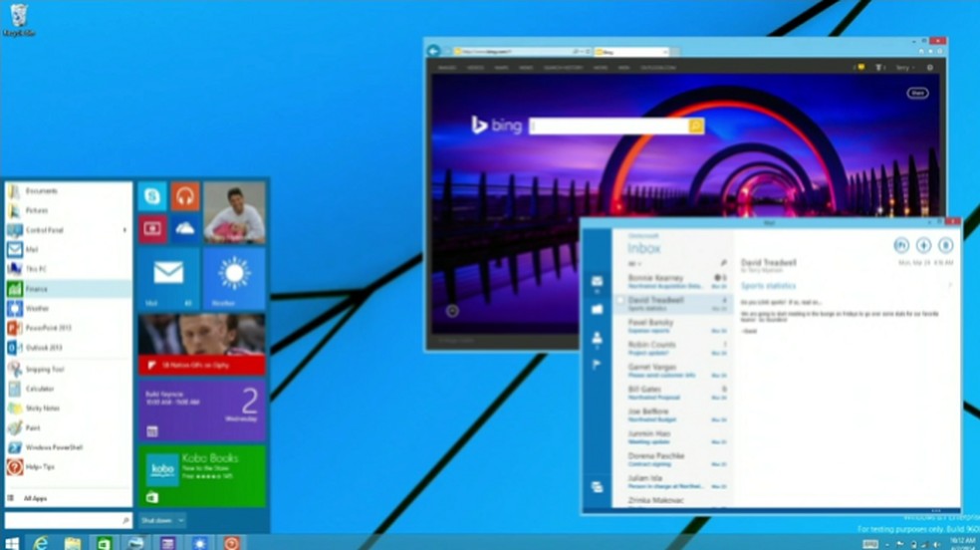Open a new tab in Internet Explorer
This screenshot has width=980, height=550.
pyautogui.click(x=675, y=52)
